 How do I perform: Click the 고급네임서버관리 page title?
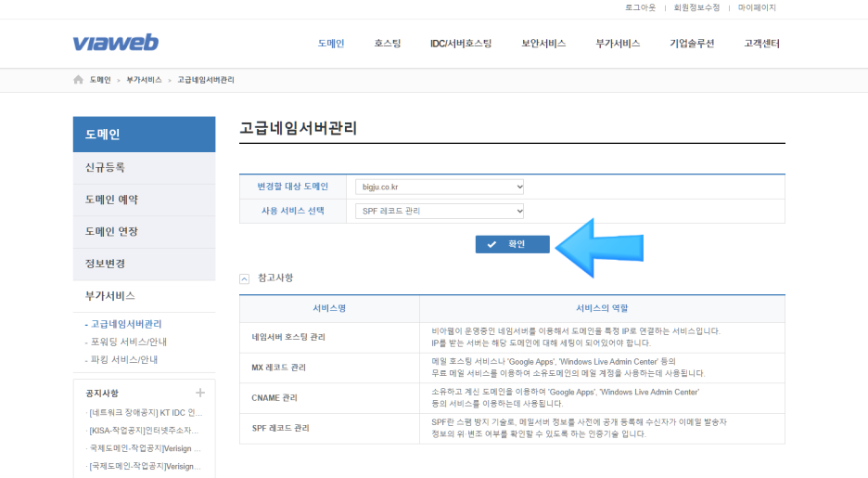299,128
